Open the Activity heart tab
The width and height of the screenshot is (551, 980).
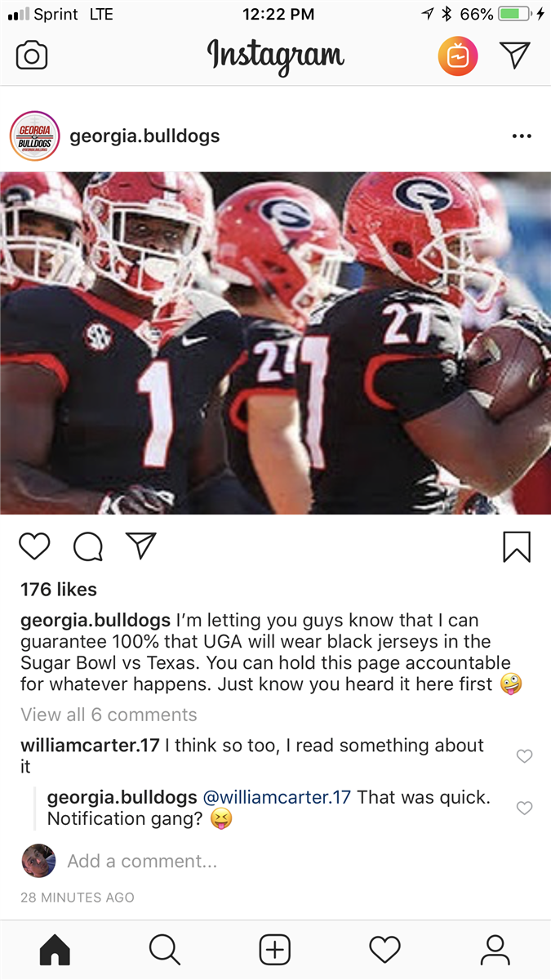click(x=385, y=950)
